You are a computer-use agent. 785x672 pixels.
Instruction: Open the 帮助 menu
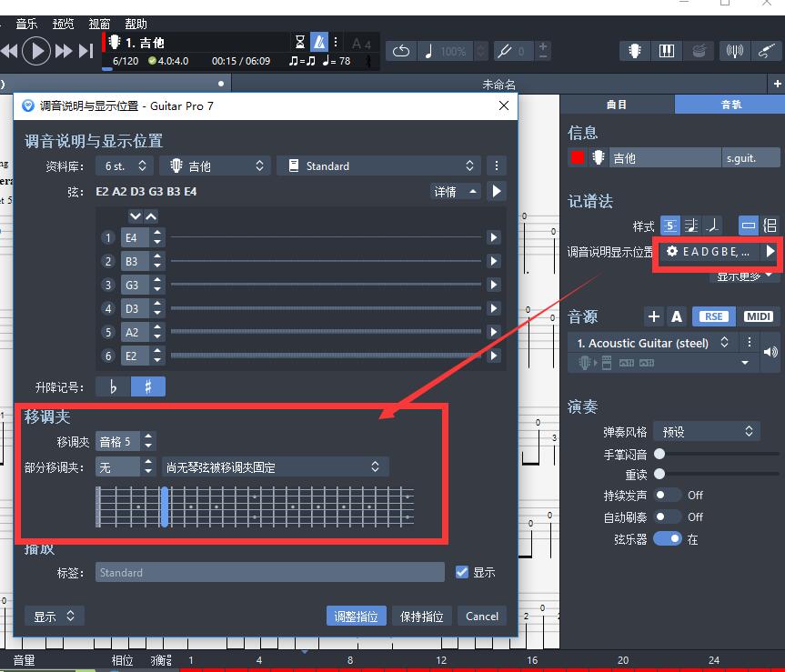[x=136, y=24]
